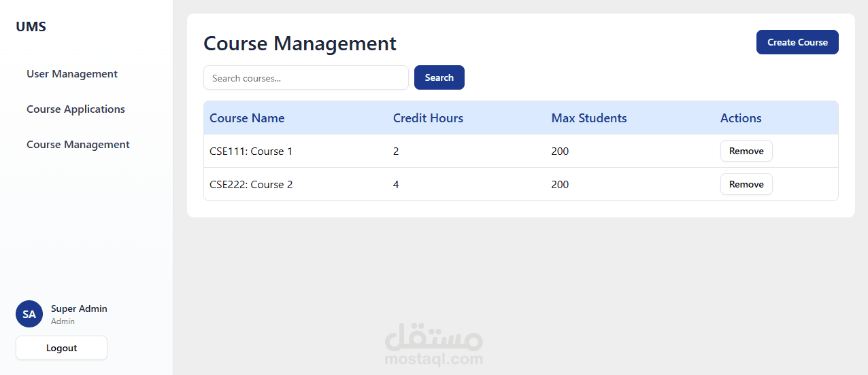
Task: Open User Management in the sidebar
Action: (72, 74)
